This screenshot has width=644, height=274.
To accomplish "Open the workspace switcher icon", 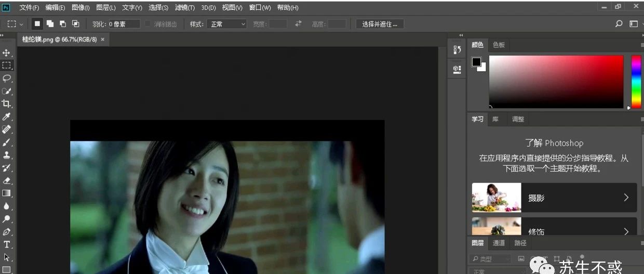I will [633, 24].
